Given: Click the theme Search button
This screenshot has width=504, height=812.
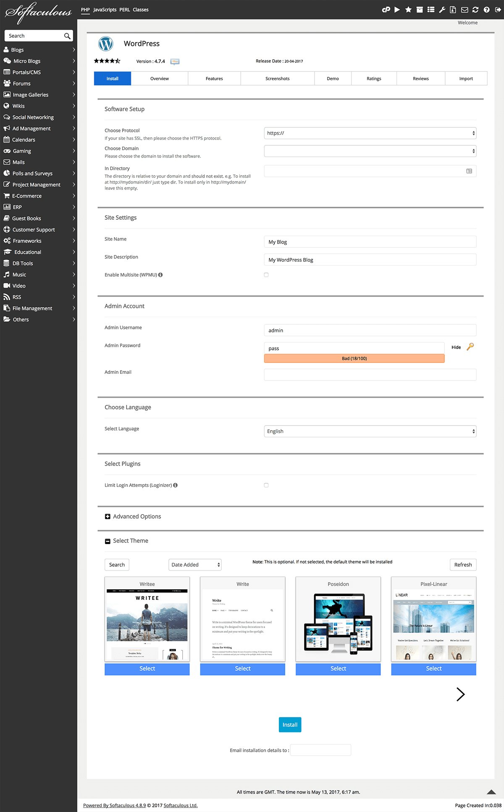Looking at the screenshot, I should [x=117, y=565].
